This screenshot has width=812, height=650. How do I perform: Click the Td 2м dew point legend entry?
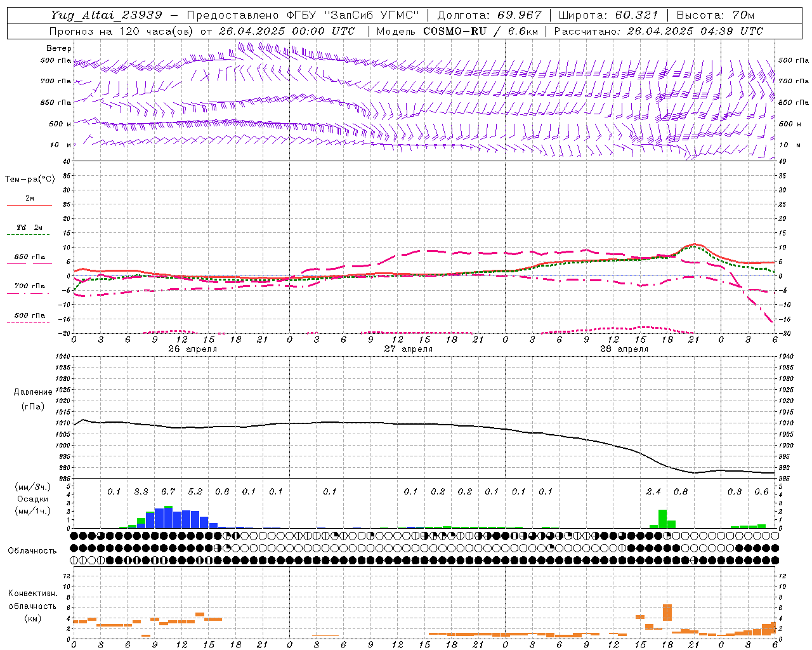(30, 227)
